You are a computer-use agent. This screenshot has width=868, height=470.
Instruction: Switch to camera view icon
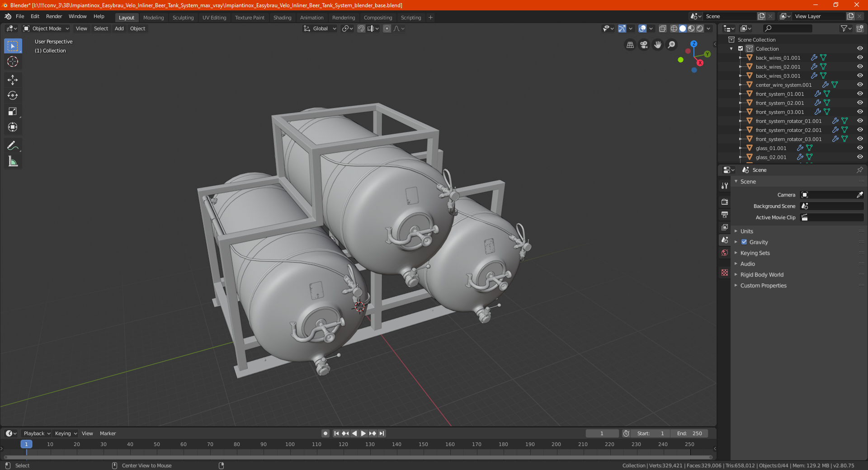point(644,45)
